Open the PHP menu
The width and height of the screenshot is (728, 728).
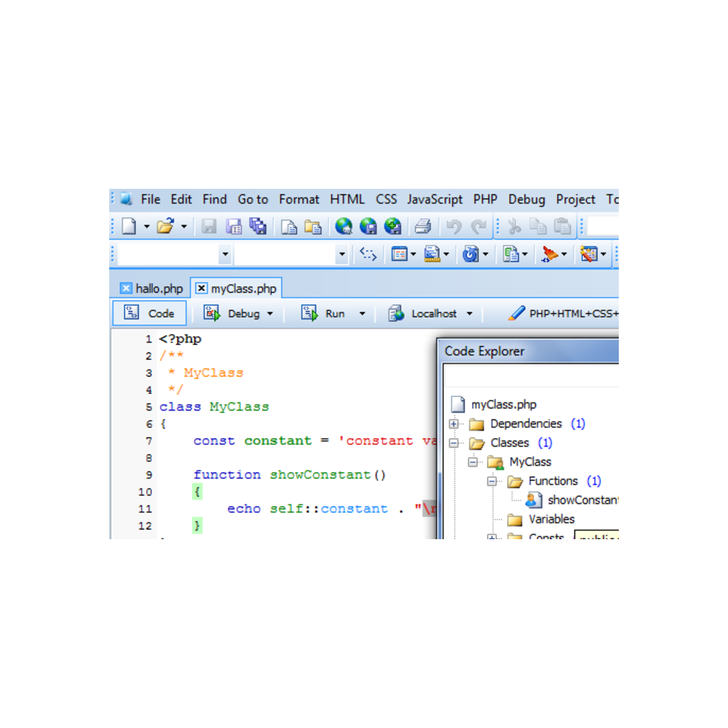point(485,200)
